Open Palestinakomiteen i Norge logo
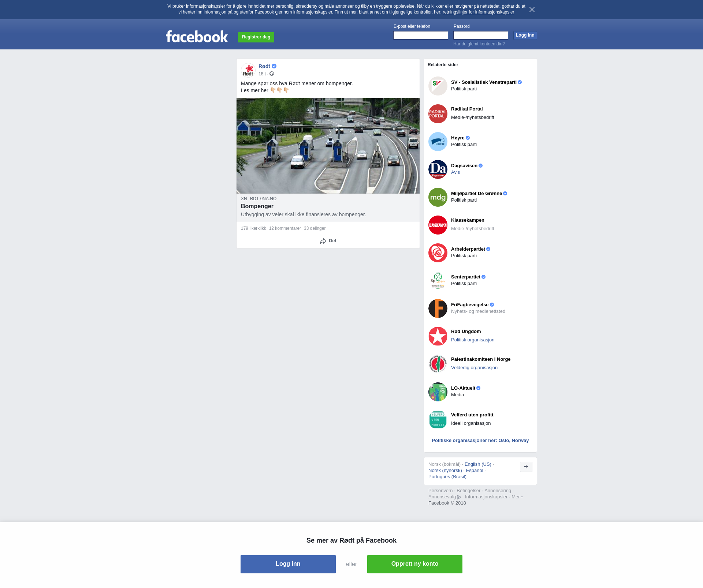 [438, 364]
